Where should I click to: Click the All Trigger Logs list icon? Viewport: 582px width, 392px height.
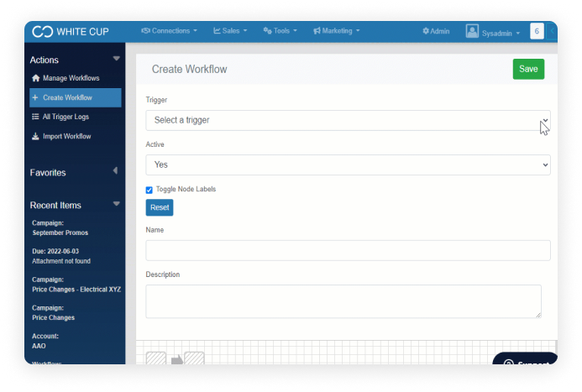(x=35, y=117)
